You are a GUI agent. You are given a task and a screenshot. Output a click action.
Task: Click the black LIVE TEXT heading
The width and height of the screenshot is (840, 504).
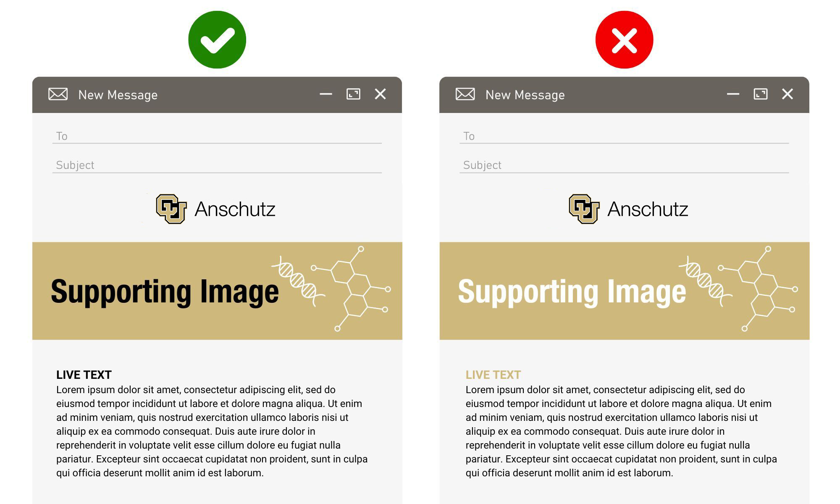(x=84, y=375)
